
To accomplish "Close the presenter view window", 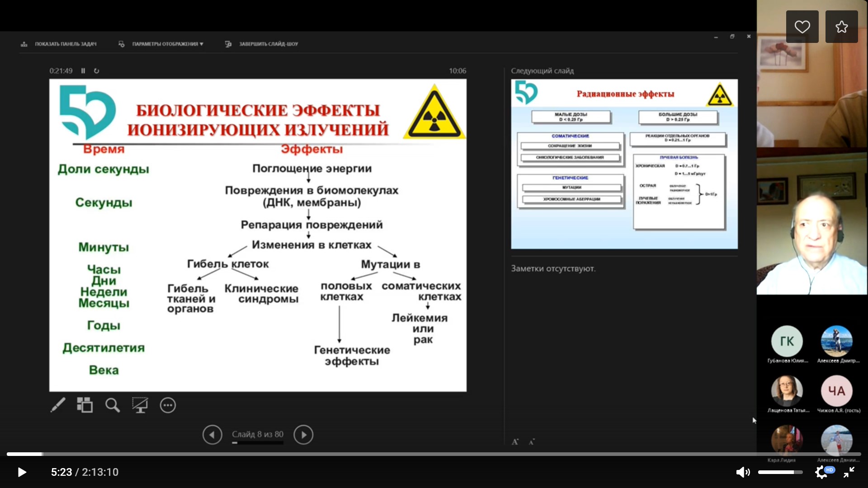I will coord(749,37).
